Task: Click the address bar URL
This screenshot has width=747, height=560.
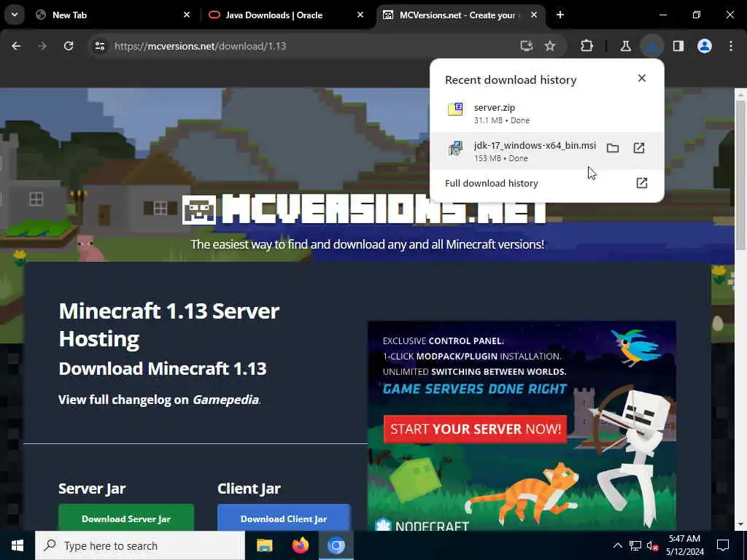Action: [200, 46]
